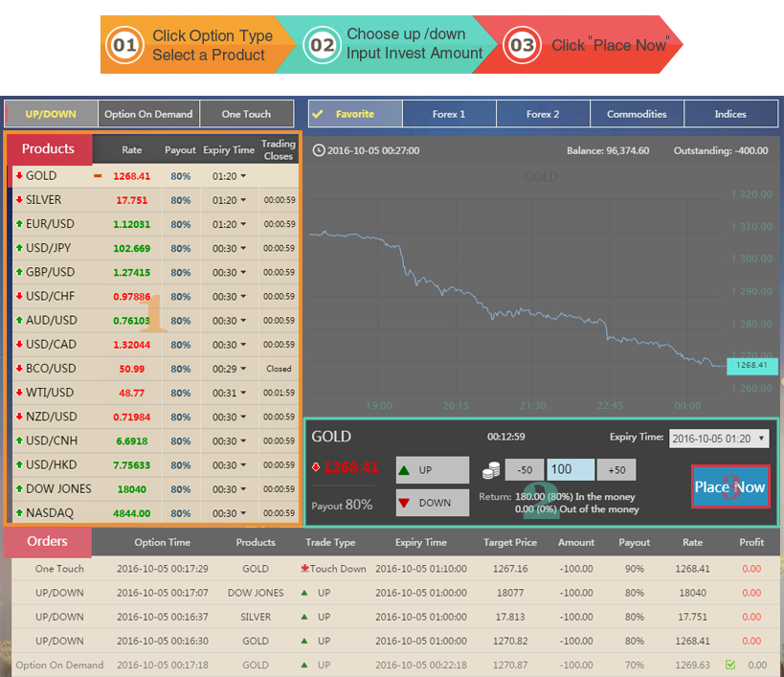Image resolution: width=784 pixels, height=677 pixels.
Task: Click the red down arrow beside BCO/USD
Action: pyautogui.click(x=19, y=368)
